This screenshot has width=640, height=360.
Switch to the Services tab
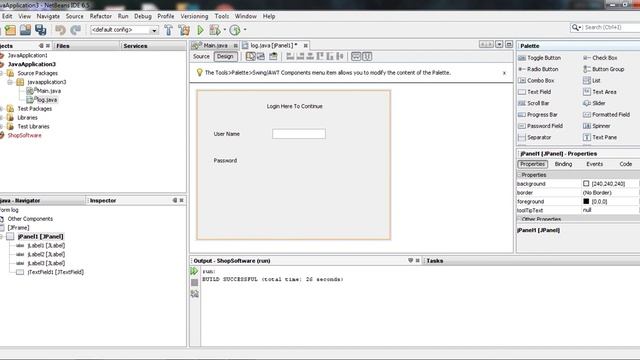[x=135, y=46]
